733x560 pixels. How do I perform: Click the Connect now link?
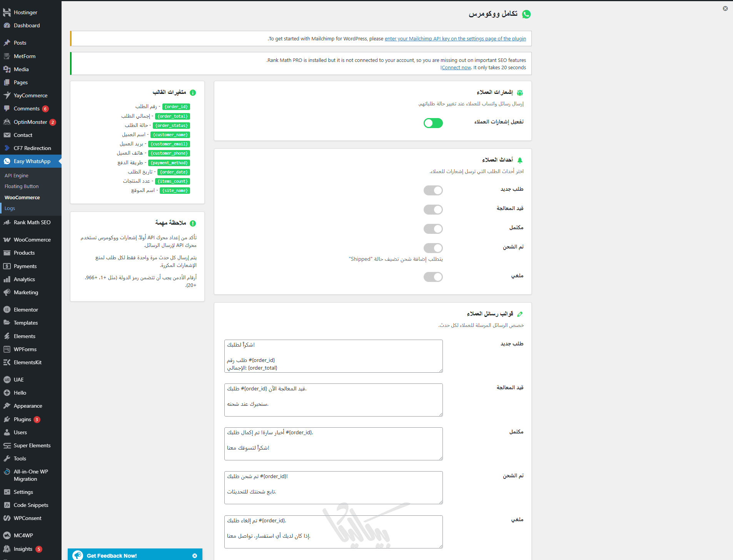[456, 68]
